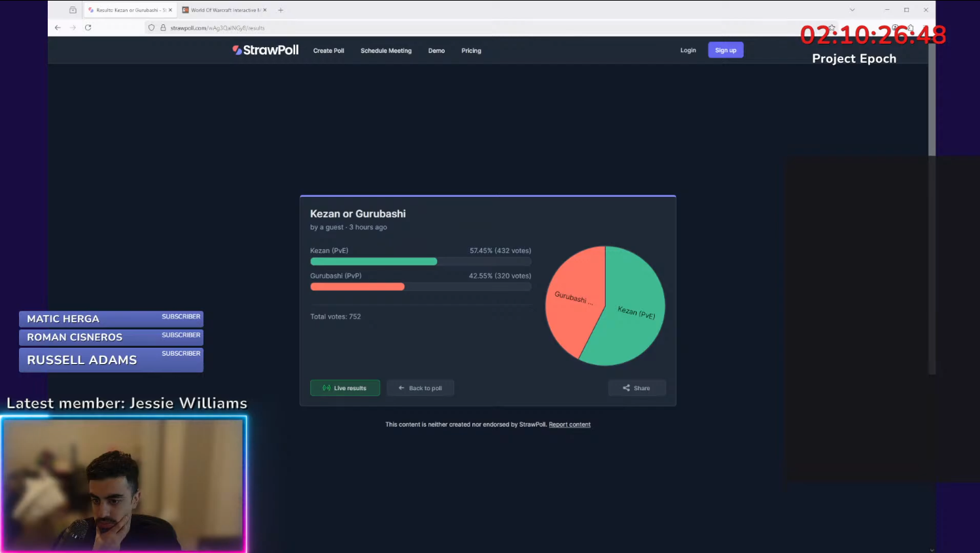Click the browser forward arrow

coord(73,27)
